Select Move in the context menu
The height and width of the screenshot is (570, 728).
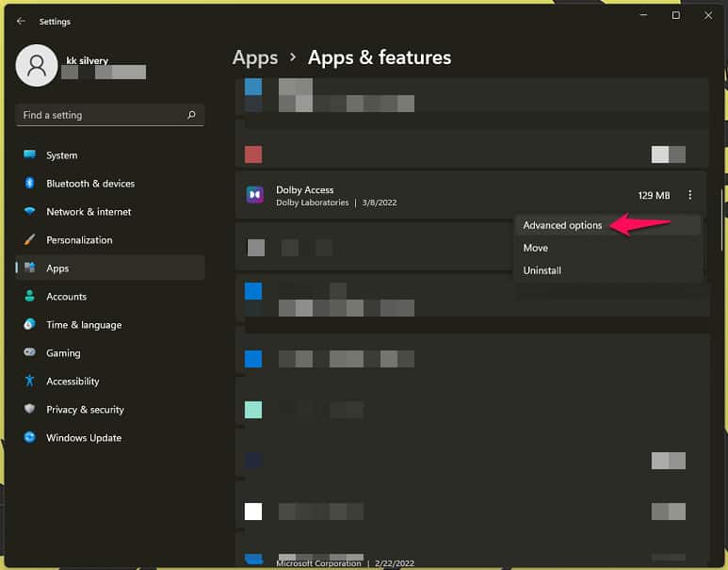(x=535, y=248)
